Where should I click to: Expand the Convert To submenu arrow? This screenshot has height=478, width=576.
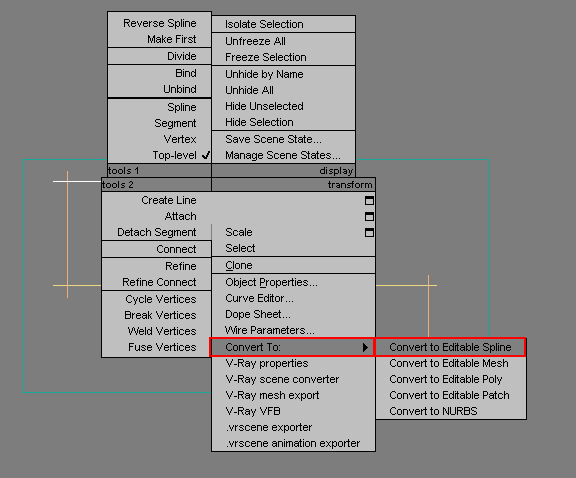coord(365,347)
